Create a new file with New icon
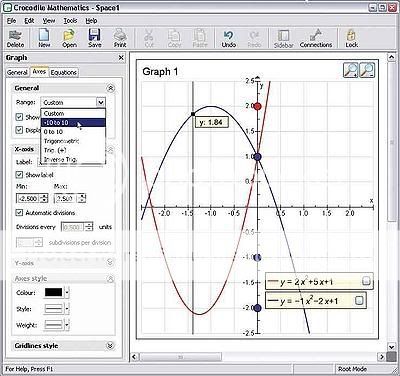400x376 pixels. click(44, 38)
